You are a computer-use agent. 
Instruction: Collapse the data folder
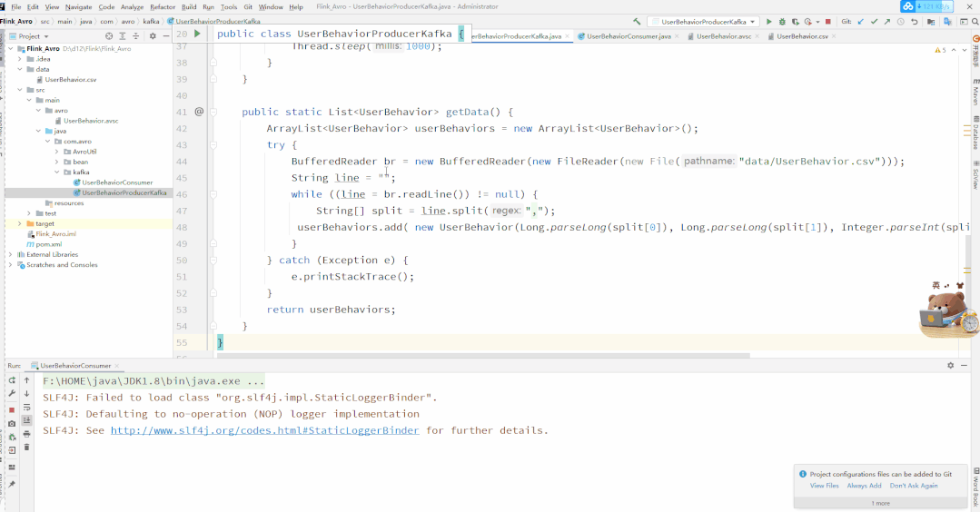(x=20, y=69)
